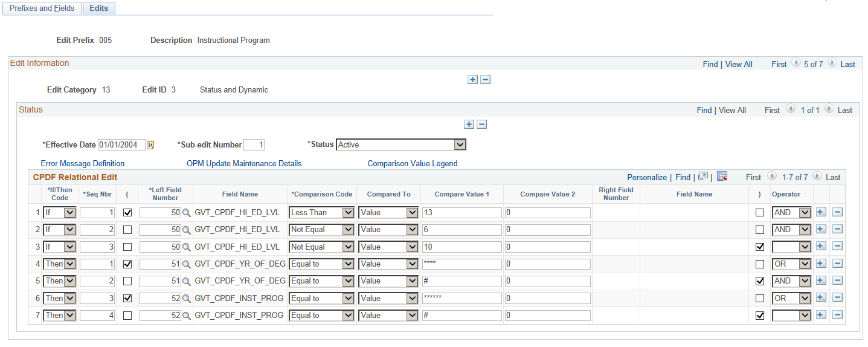
Task: Uncheck close parenthesis for row 7
Action: pyautogui.click(x=759, y=316)
